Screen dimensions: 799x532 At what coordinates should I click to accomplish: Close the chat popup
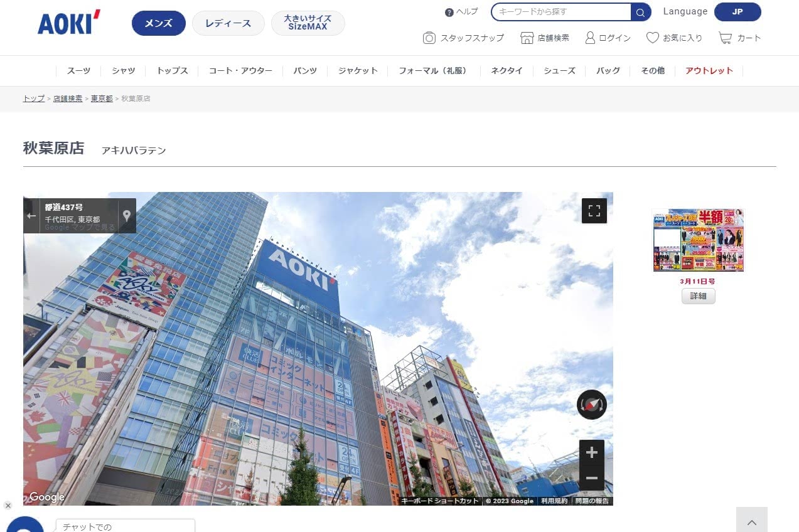coord(8,506)
